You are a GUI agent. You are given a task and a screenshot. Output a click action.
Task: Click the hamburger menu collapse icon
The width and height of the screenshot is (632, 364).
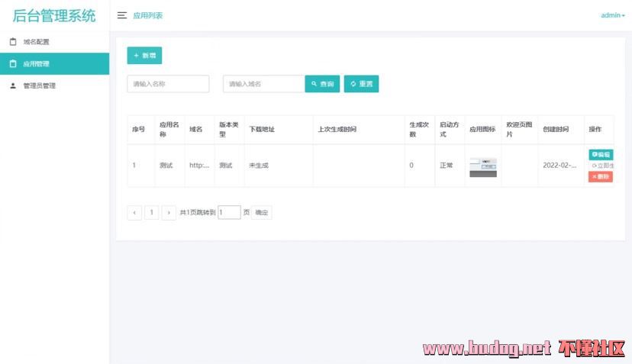tap(122, 15)
